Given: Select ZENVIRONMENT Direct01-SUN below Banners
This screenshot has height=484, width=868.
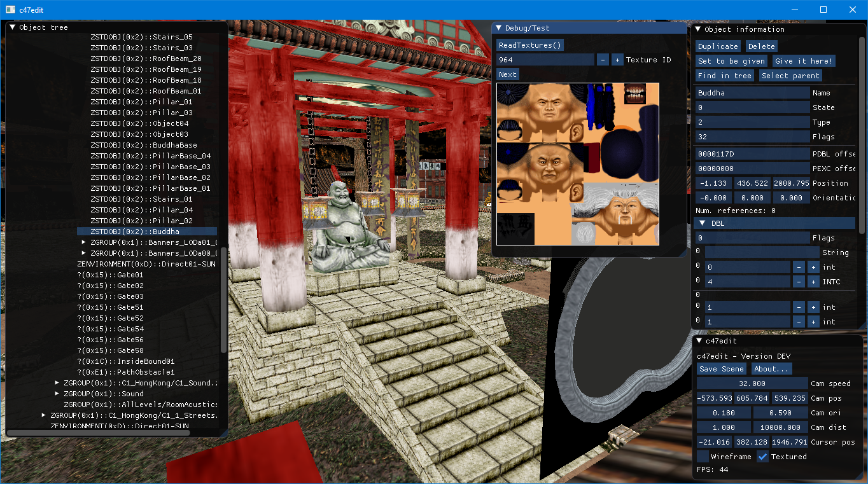Looking at the screenshot, I should tap(146, 264).
